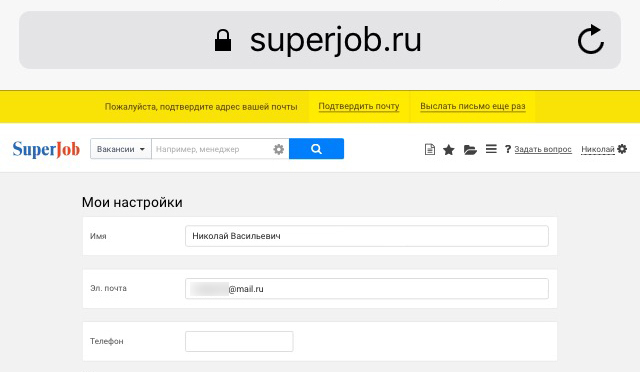Open the hamburger menu icon
640x372 pixels.
coord(491,149)
